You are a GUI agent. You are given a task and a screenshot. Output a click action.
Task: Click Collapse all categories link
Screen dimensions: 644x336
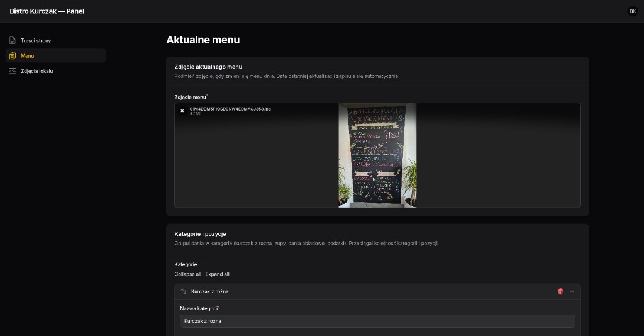pyautogui.click(x=187, y=274)
